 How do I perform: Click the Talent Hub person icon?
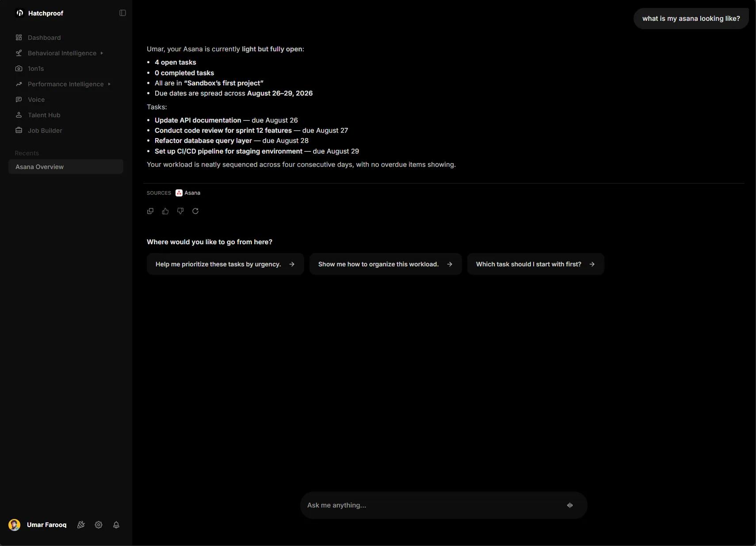click(x=19, y=115)
